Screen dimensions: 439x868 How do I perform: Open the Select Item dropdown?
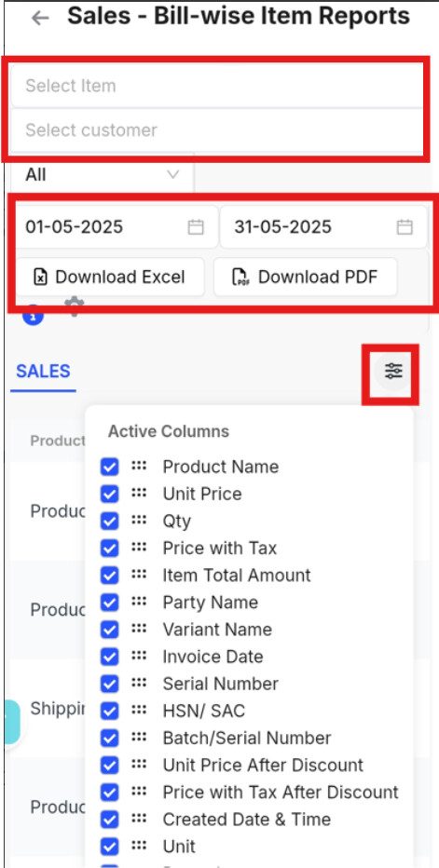[217, 86]
